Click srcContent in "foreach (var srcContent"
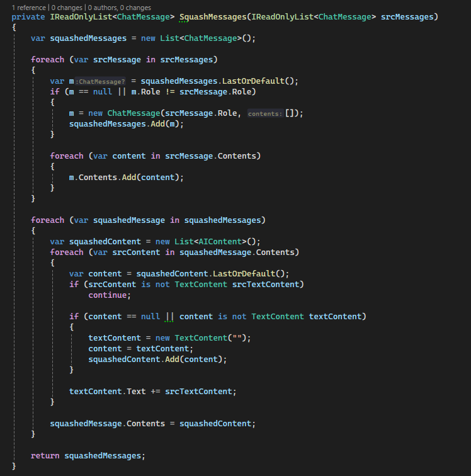Image resolution: width=471 pixels, height=476 pixels. (x=136, y=252)
